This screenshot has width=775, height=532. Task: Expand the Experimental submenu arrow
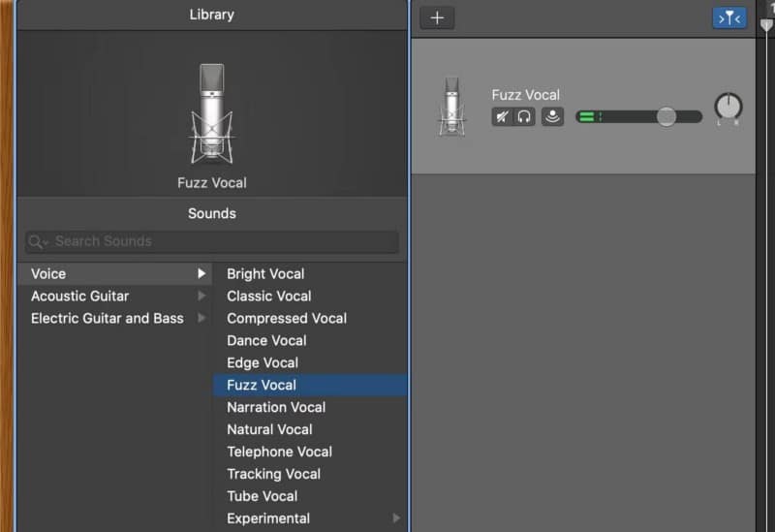(x=396, y=518)
